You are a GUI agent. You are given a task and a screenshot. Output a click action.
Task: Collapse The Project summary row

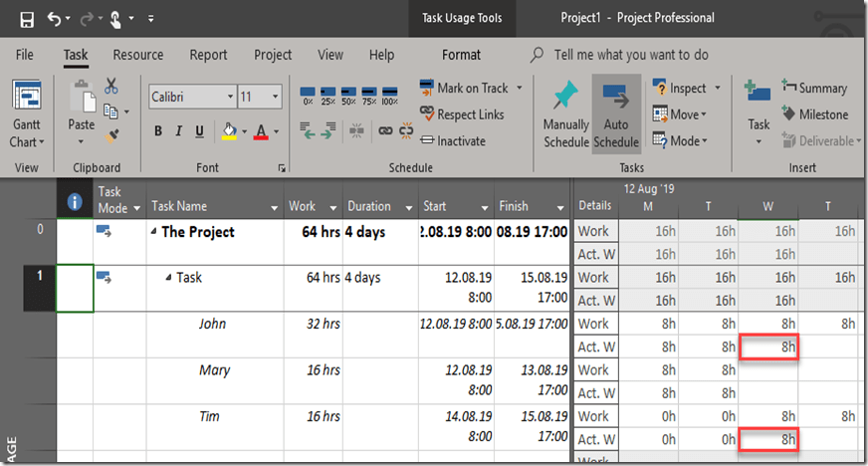tap(153, 232)
